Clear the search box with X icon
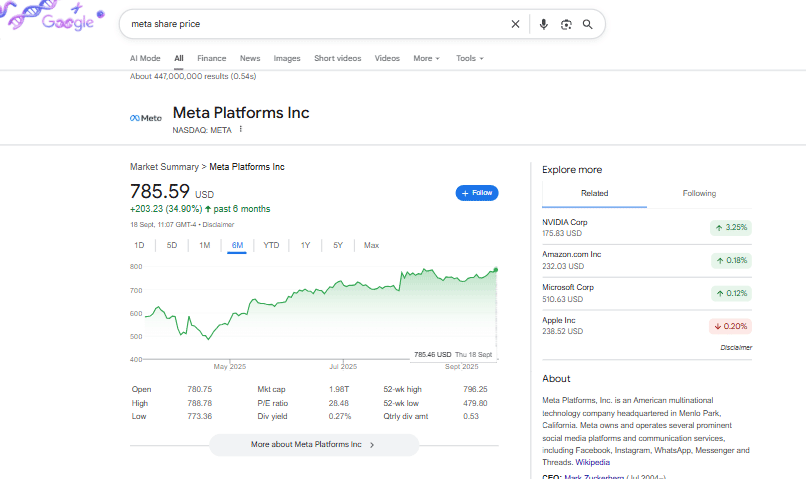This screenshot has height=479, width=806. (x=516, y=24)
